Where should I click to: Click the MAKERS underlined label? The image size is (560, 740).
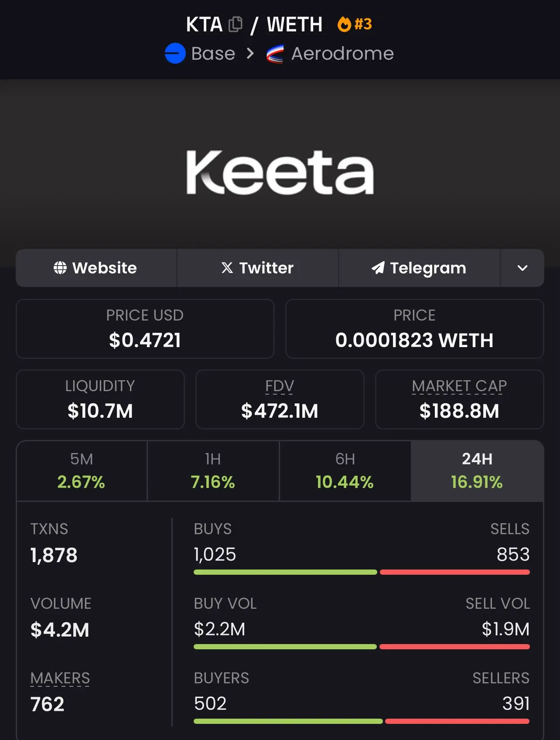click(x=60, y=679)
